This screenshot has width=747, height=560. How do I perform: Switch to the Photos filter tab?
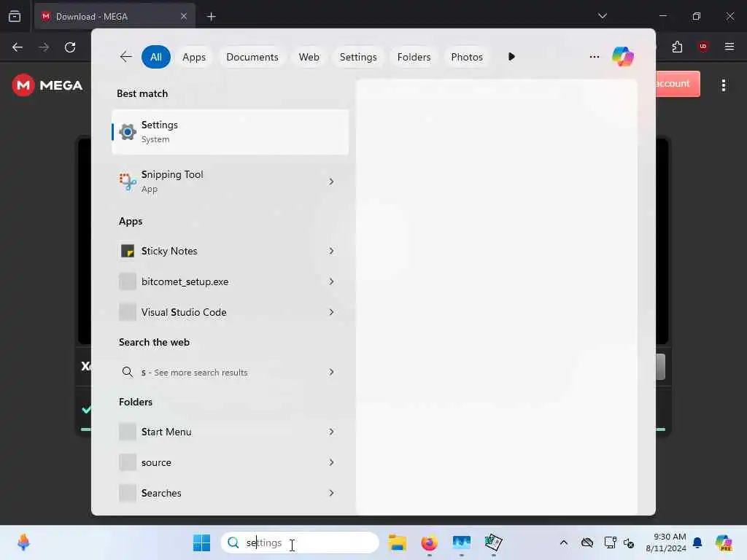tap(466, 57)
